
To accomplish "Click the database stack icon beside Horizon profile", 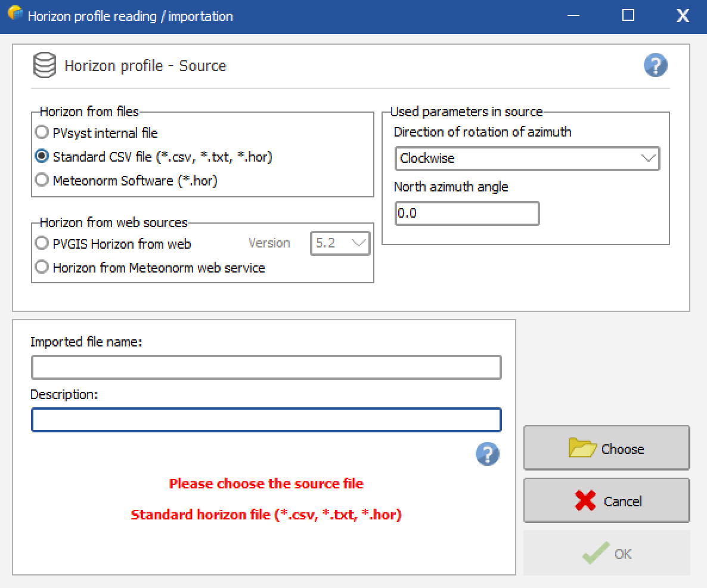I will (45, 65).
